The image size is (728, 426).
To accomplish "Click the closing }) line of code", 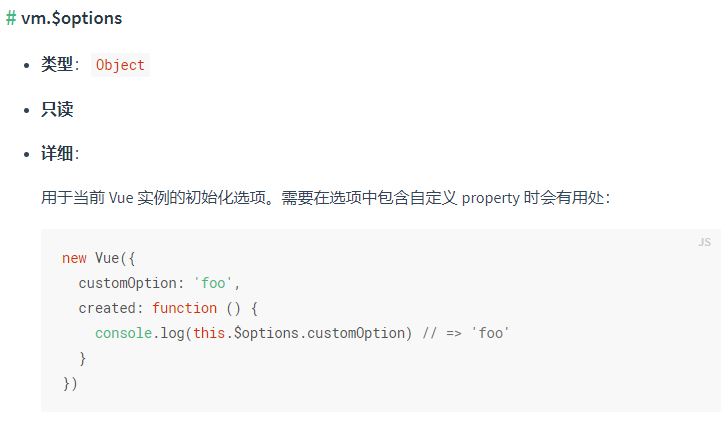I will point(70,384).
